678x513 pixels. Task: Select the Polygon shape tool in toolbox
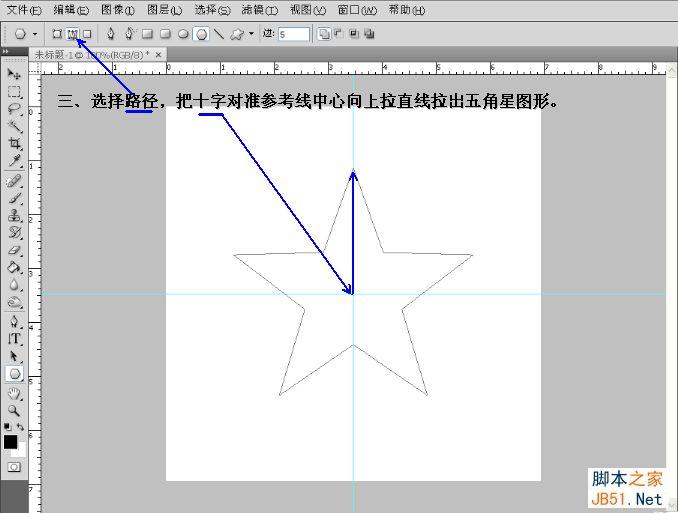tap(14, 374)
